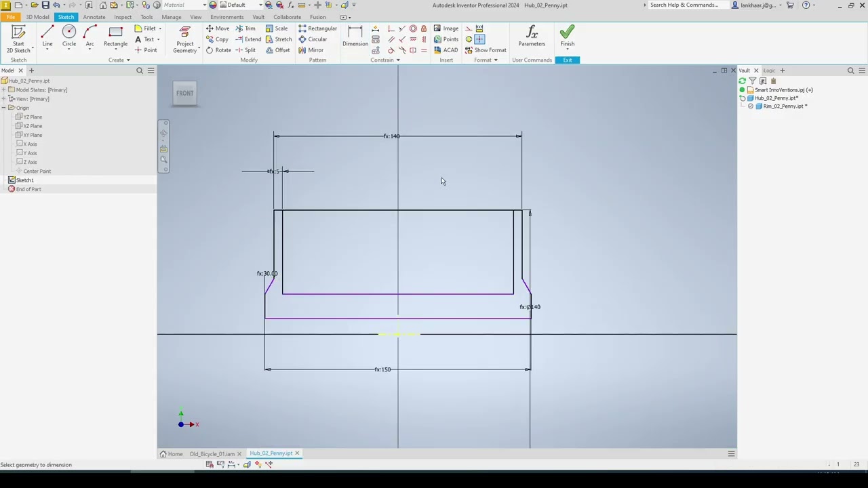The width and height of the screenshot is (868, 488).
Task: Expand the Create panel dropdown
Action: [119, 60]
